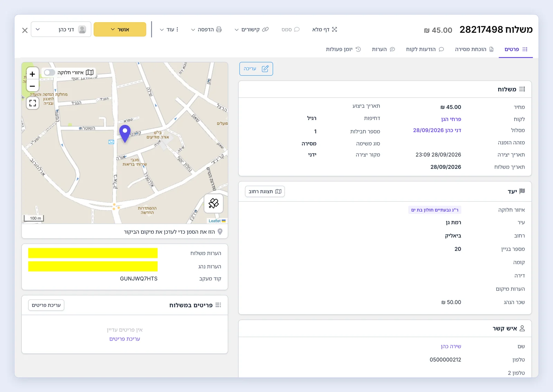Click the סמס SMS button
Viewport: 553px width, 392px height.
[290, 29]
